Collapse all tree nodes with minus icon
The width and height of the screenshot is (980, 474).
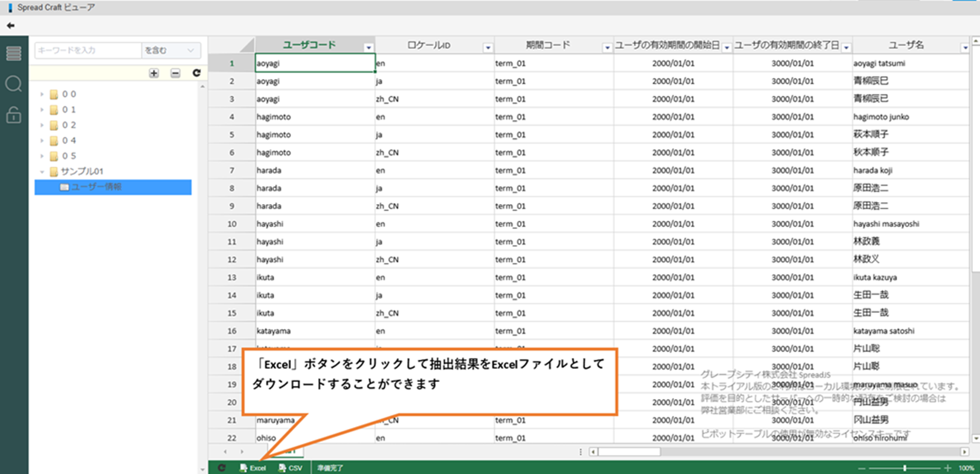(175, 73)
